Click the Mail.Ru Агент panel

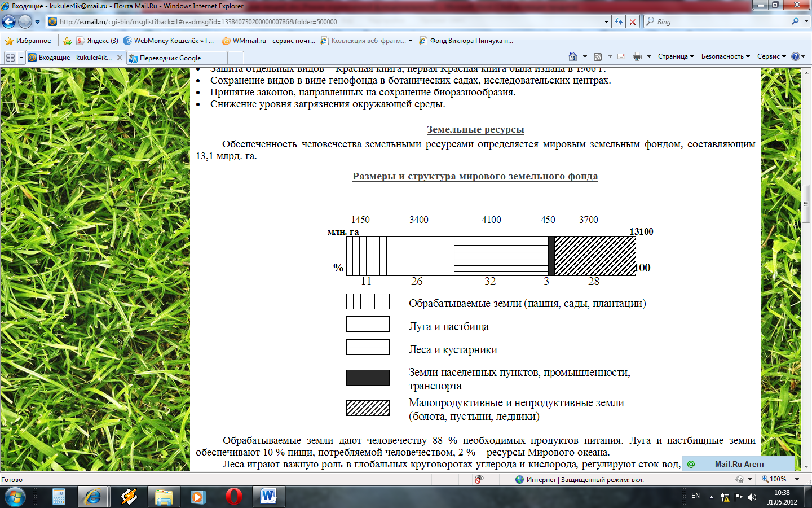coord(738,464)
